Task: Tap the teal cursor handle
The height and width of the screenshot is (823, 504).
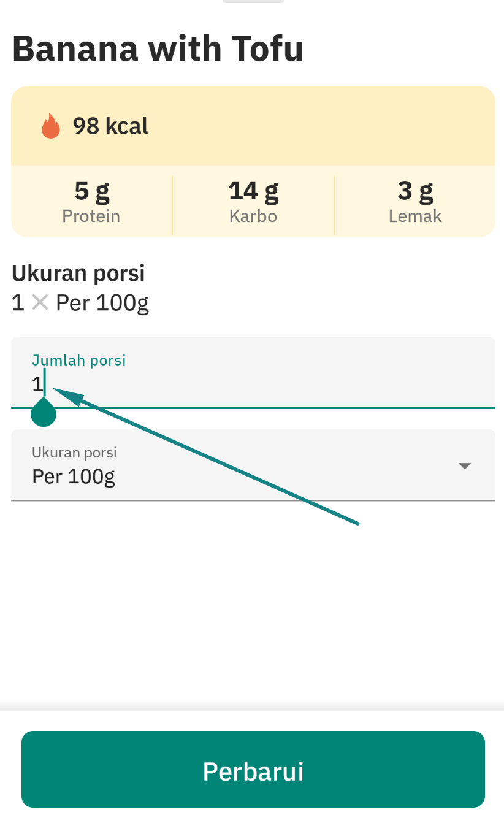Action: click(44, 412)
